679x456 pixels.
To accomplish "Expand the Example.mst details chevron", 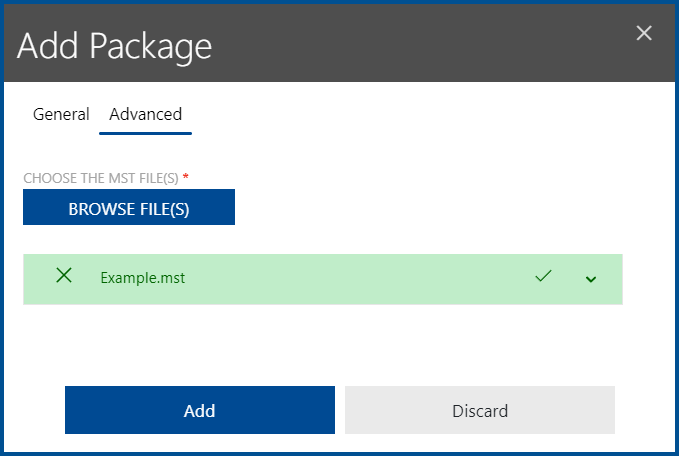I will point(591,278).
